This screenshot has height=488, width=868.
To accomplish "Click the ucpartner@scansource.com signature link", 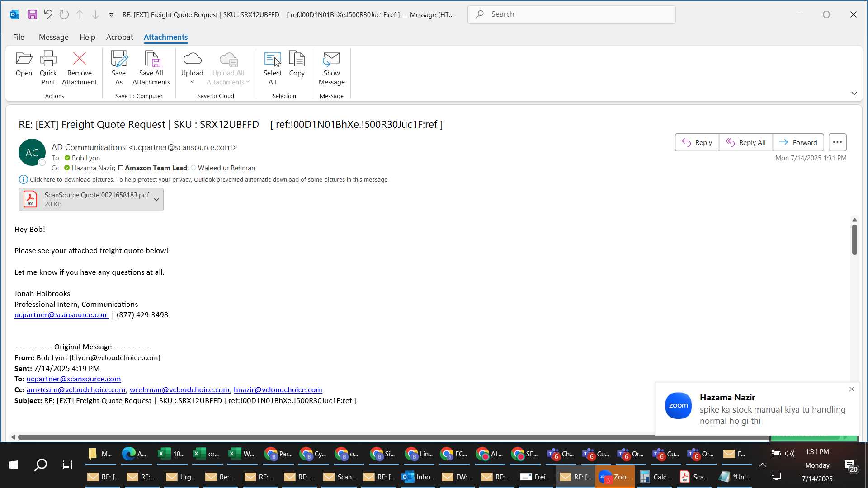I will click(x=61, y=315).
